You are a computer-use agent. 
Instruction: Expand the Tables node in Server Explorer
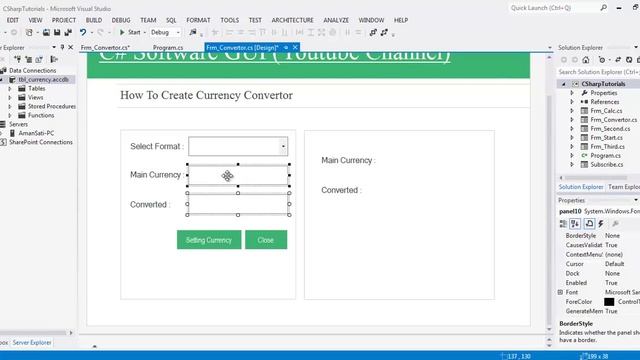pos(10,88)
